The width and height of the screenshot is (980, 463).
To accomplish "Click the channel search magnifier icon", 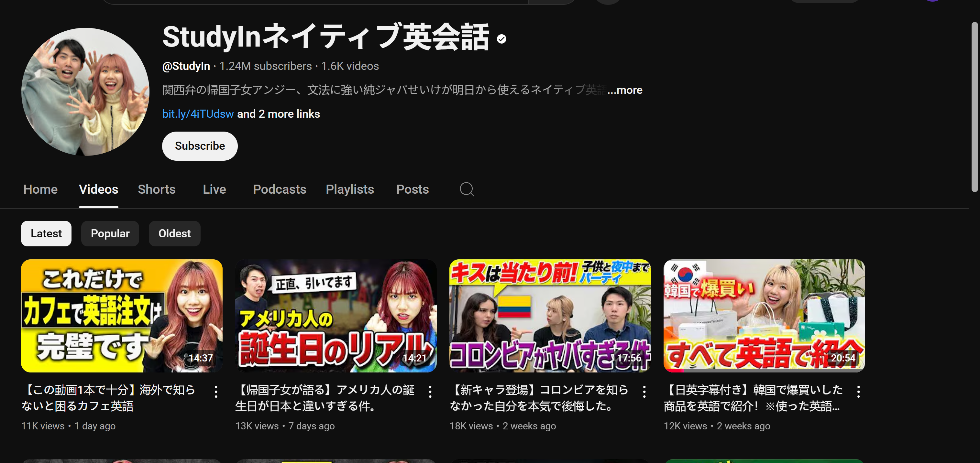I will pyautogui.click(x=467, y=189).
